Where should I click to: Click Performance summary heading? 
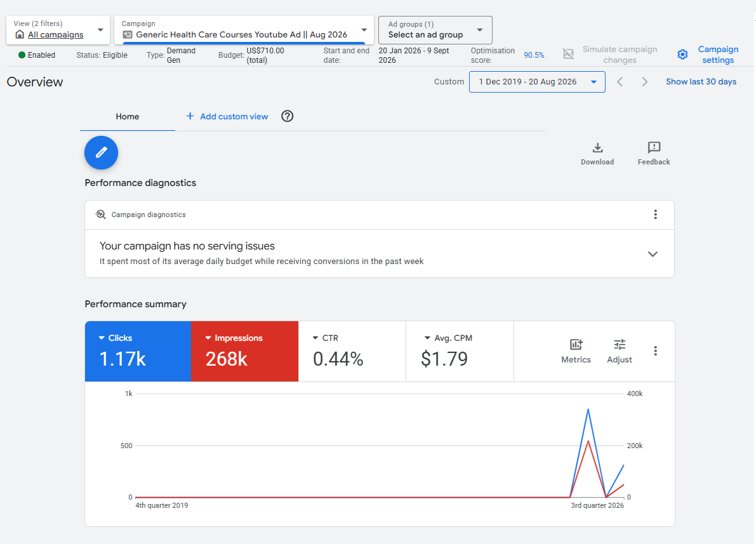coord(135,304)
